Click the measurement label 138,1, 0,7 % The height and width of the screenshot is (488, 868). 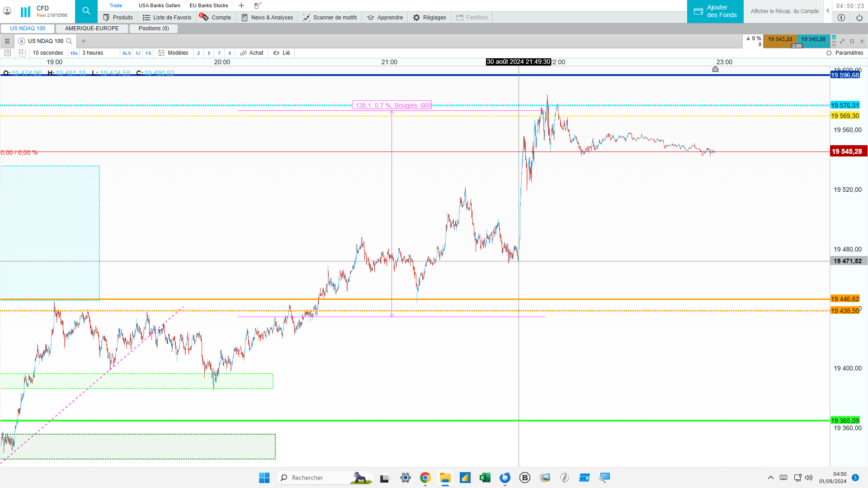click(392, 105)
